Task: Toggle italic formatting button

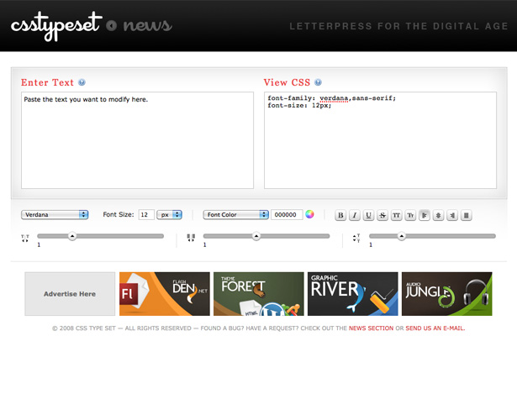Action: pyautogui.click(x=355, y=215)
